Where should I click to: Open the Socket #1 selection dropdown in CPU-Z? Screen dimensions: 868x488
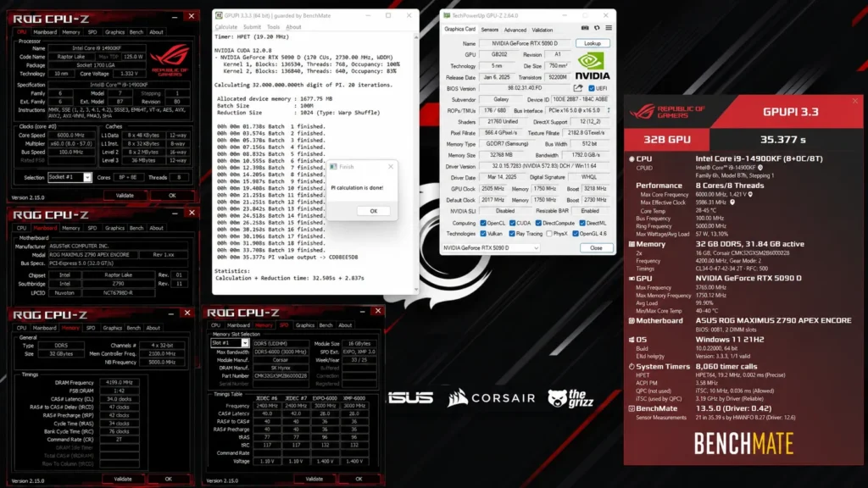(70, 177)
